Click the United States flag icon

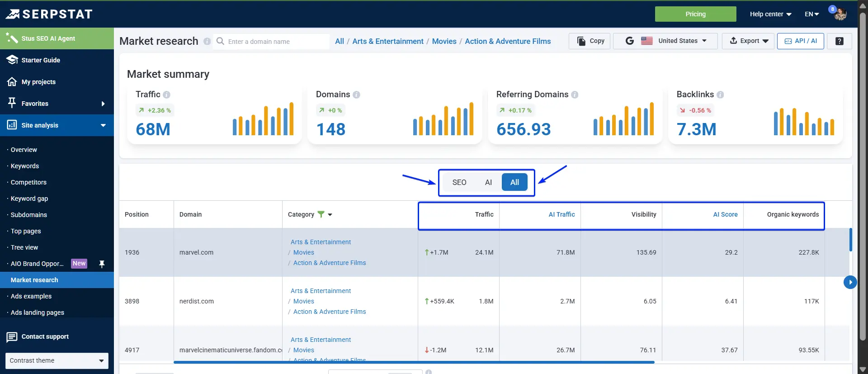(x=647, y=41)
